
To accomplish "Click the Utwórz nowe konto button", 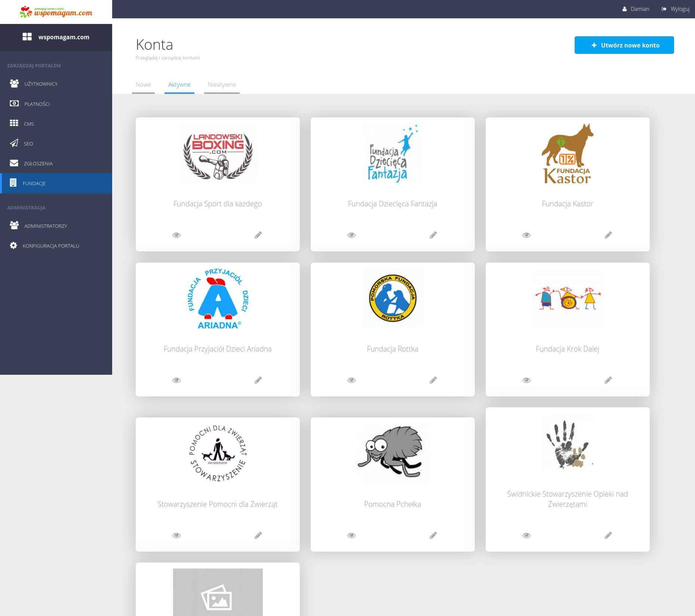I will [x=624, y=45].
